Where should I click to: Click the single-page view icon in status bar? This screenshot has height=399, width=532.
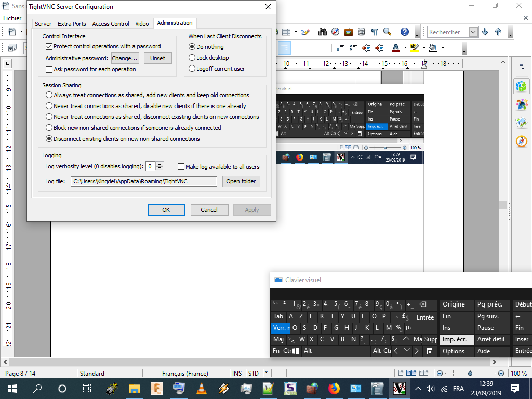point(401,373)
